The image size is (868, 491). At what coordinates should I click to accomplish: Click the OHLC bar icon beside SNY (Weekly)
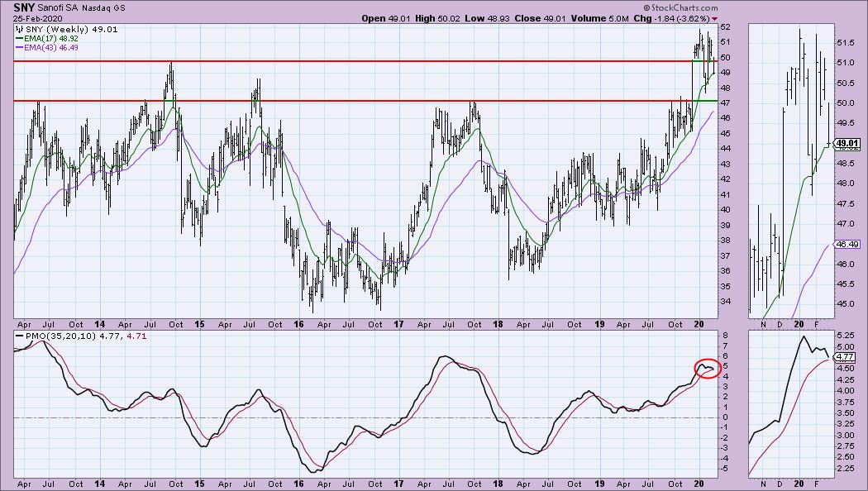tap(19, 29)
